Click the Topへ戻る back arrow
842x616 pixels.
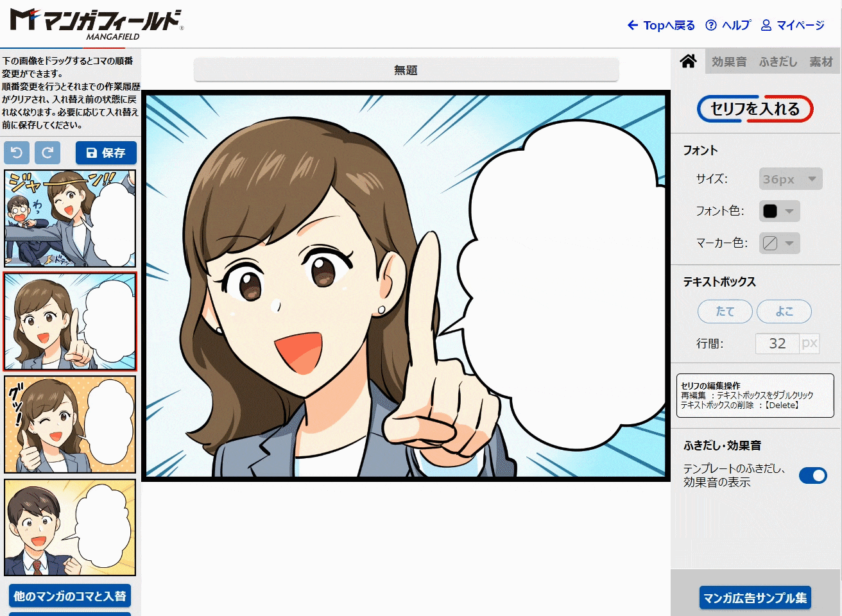click(x=633, y=25)
